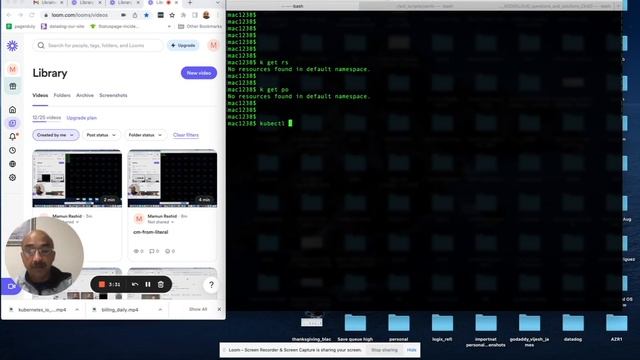Select the second Library browser tab
The width and height of the screenshot is (640, 360).
[86, 2]
